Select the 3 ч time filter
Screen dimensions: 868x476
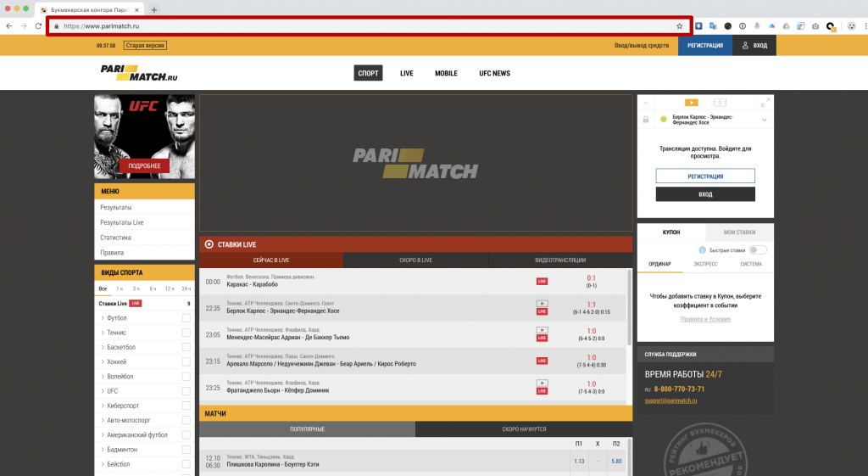coord(136,288)
